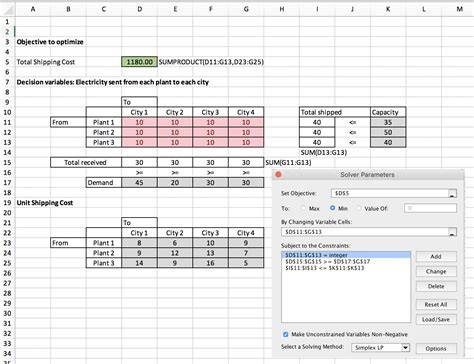Select column A header
This screenshot has height=364, width=474.
point(33,9)
